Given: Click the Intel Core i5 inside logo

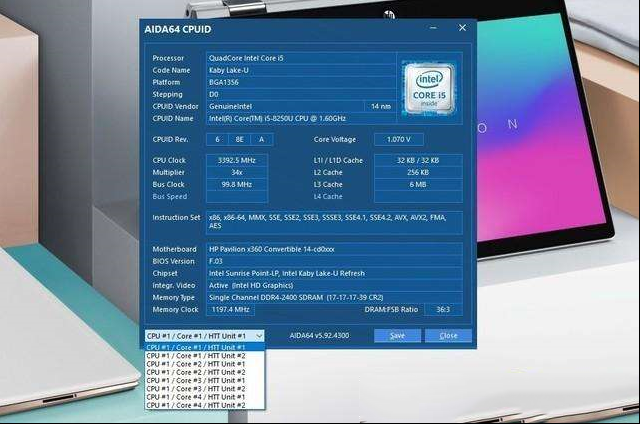Looking at the screenshot, I should 429,88.
